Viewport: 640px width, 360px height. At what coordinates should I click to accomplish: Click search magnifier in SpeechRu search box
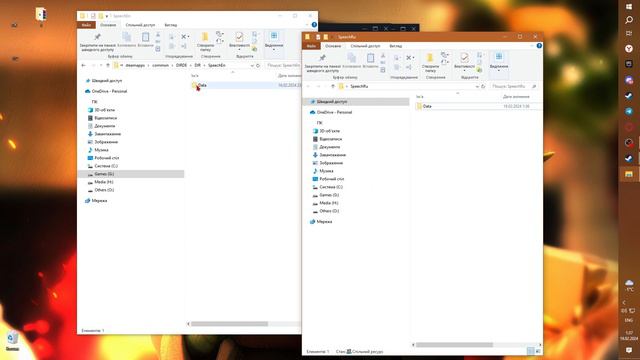point(534,87)
